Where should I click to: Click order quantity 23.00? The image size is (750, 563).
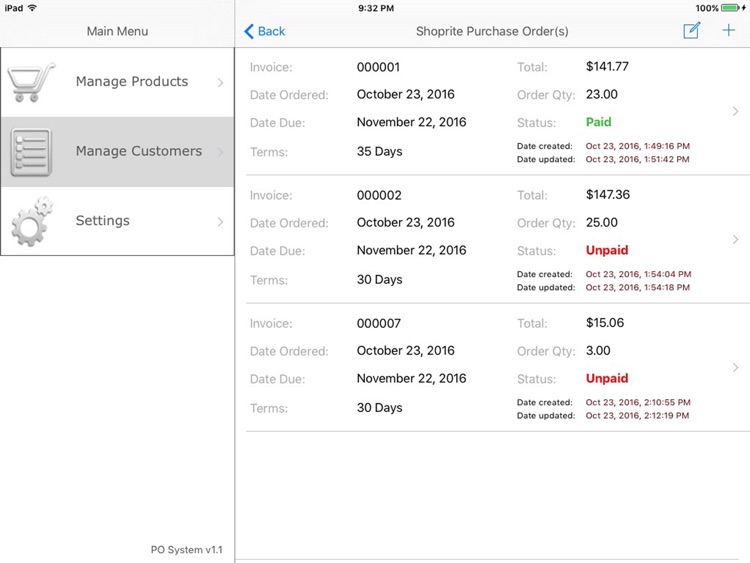click(602, 94)
